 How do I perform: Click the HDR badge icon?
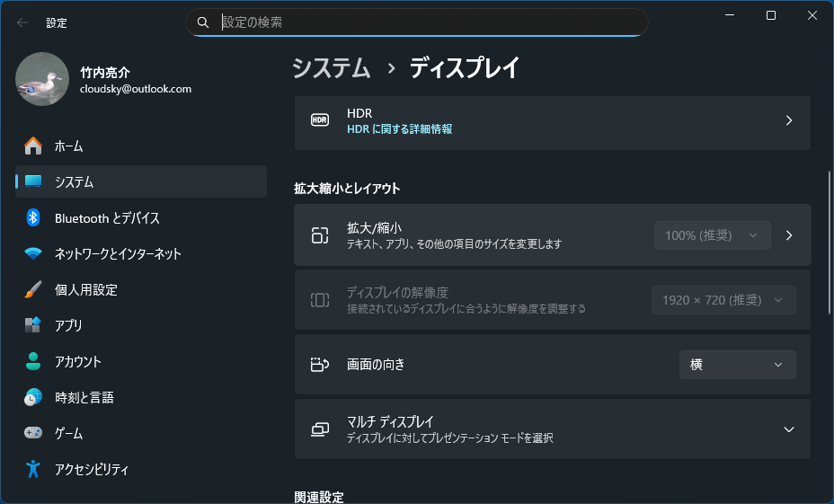(x=320, y=120)
